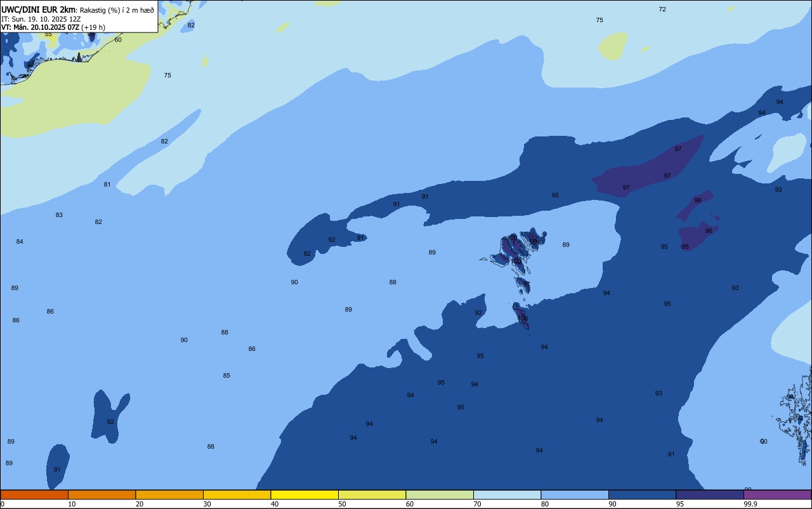Image resolution: width=812 pixels, height=509 pixels.
Task: Click the map title "UWC/DINI EUR 2km"
Action: [39, 10]
